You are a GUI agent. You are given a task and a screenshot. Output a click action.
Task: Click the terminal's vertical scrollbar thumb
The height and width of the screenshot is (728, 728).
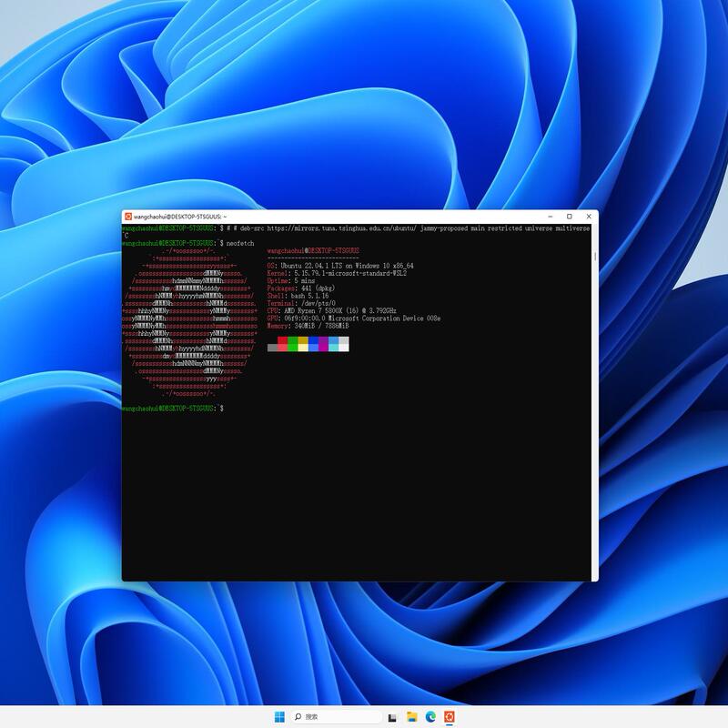tap(595, 257)
